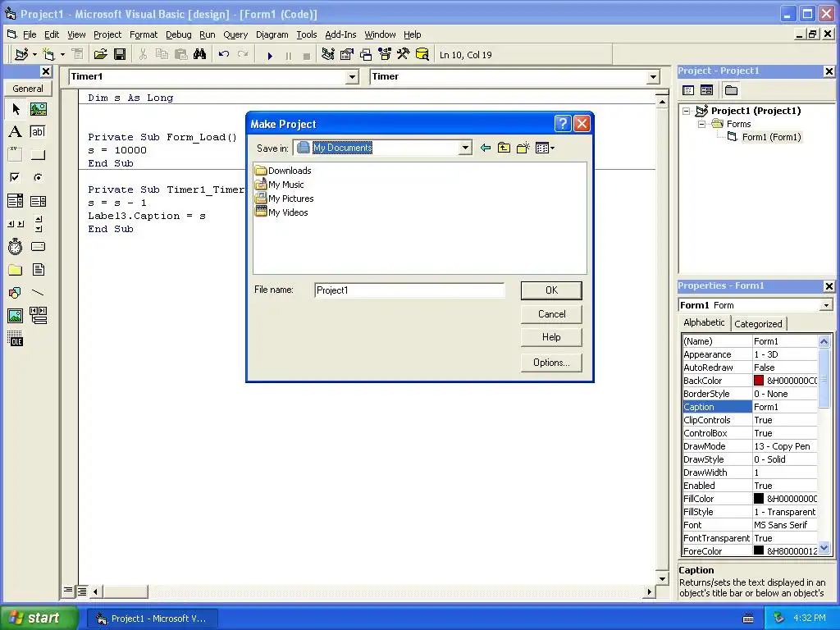840x630 pixels.
Task: Click OK in Make Project dialog
Action: (x=551, y=290)
